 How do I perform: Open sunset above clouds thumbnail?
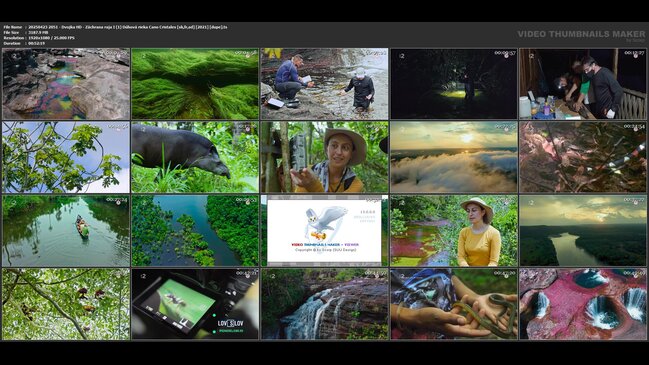454,157
